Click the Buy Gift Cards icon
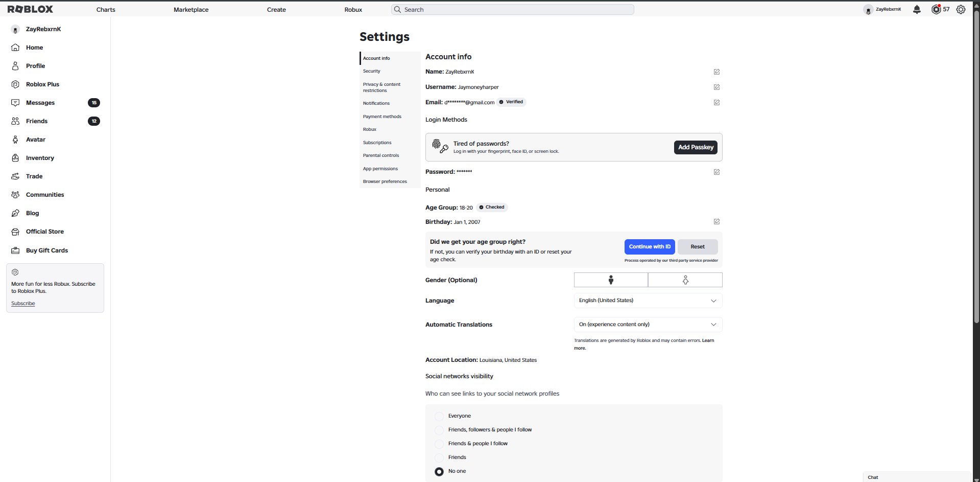This screenshot has width=980, height=482. tap(15, 250)
